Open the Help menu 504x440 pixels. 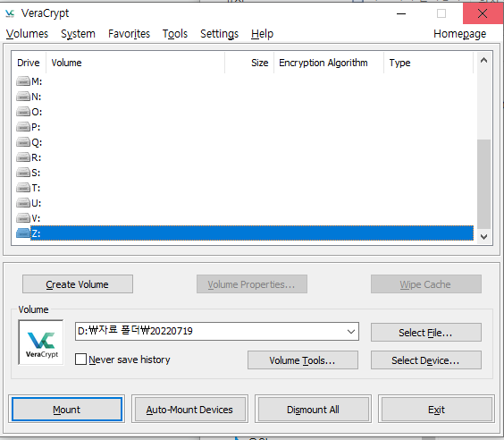click(262, 34)
